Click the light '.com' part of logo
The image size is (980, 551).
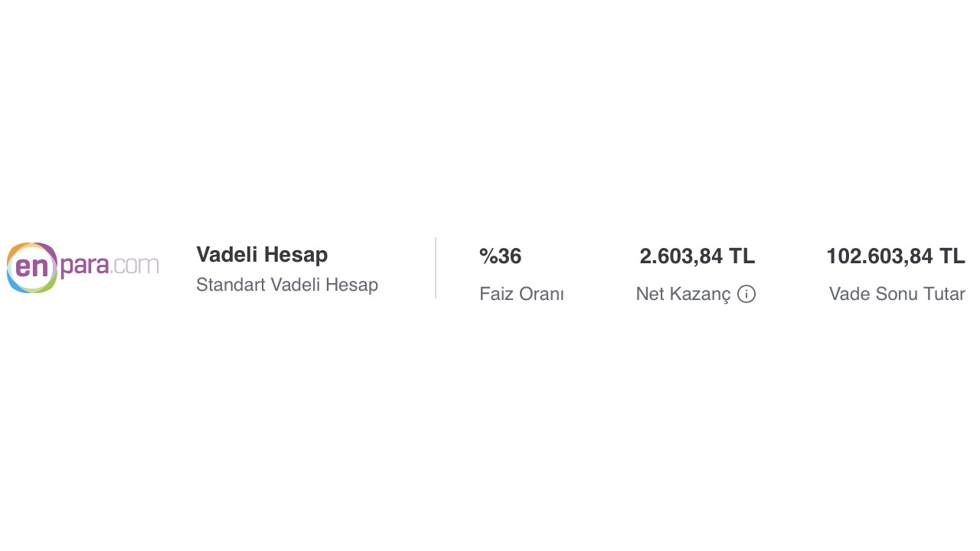tap(136, 266)
